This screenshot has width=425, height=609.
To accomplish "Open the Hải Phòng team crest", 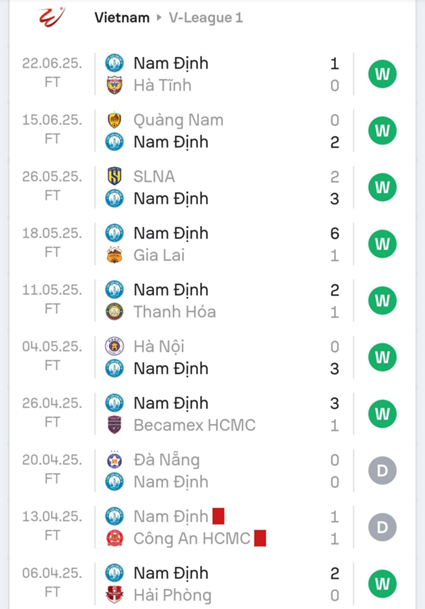I will [115, 595].
